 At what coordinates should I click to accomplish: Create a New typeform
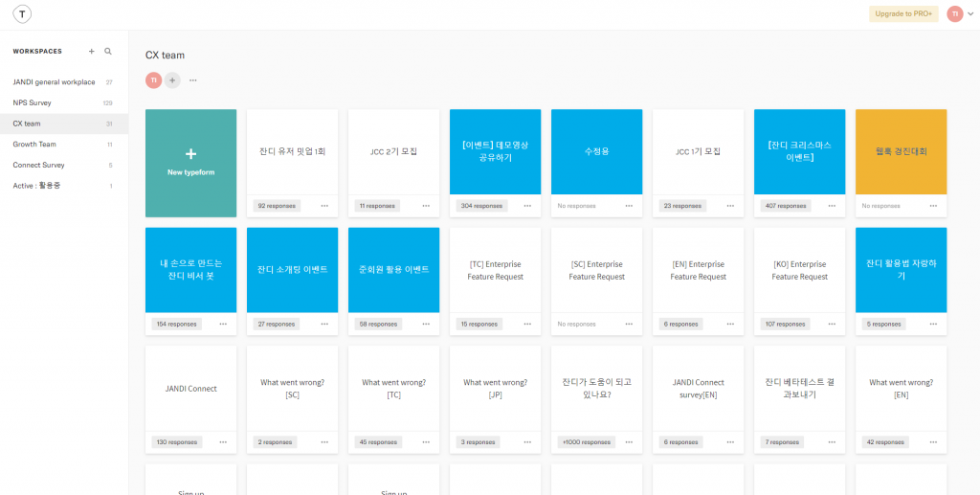click(190, 162)
